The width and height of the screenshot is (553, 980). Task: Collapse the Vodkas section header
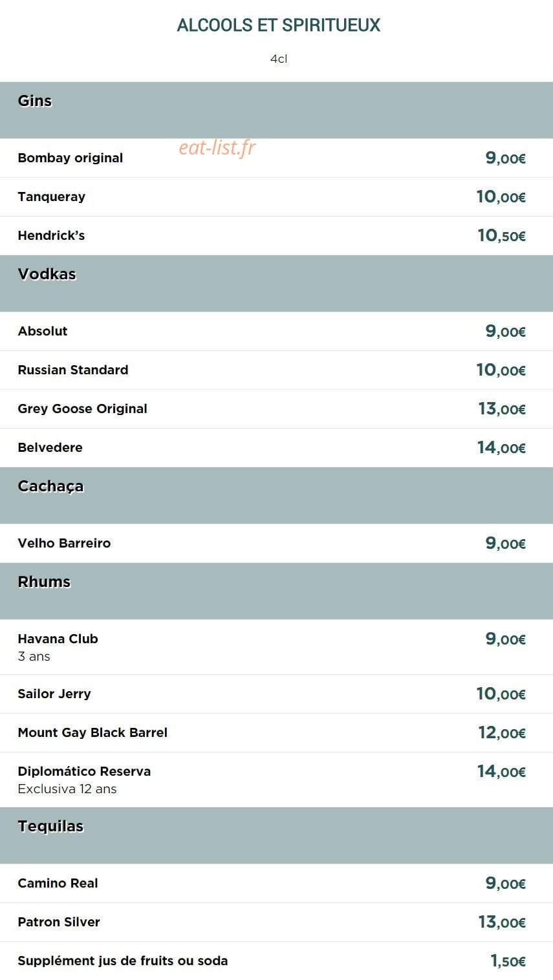pyautogui.click(x=276, y=283)
